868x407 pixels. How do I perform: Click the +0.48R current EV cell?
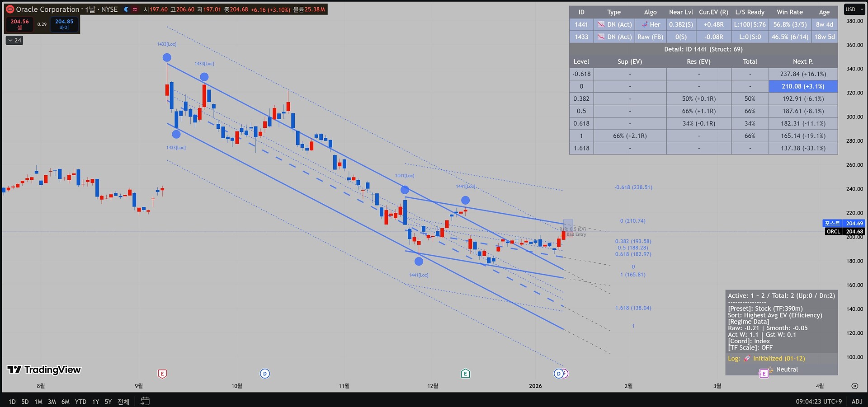coord(713,24)
